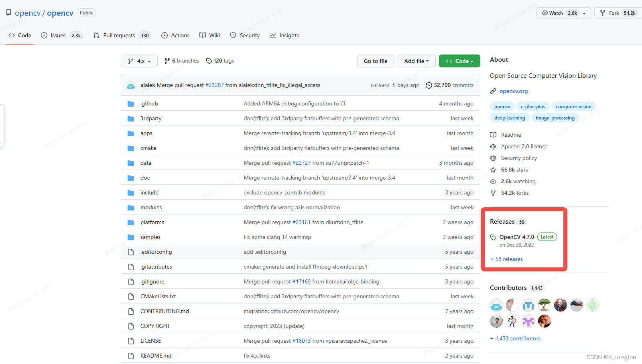642x364 pixels.
Task: Click the Fork button
Action: click(x=618, y=13)
